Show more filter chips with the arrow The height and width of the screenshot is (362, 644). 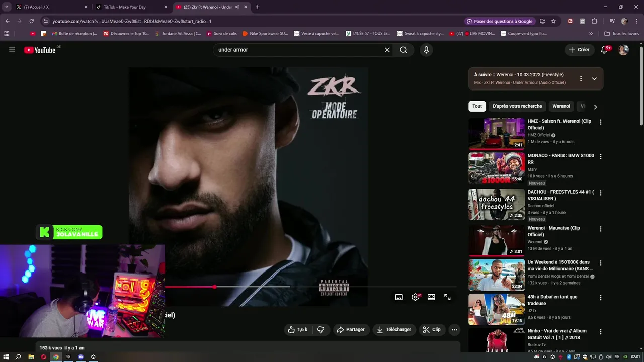595,107
